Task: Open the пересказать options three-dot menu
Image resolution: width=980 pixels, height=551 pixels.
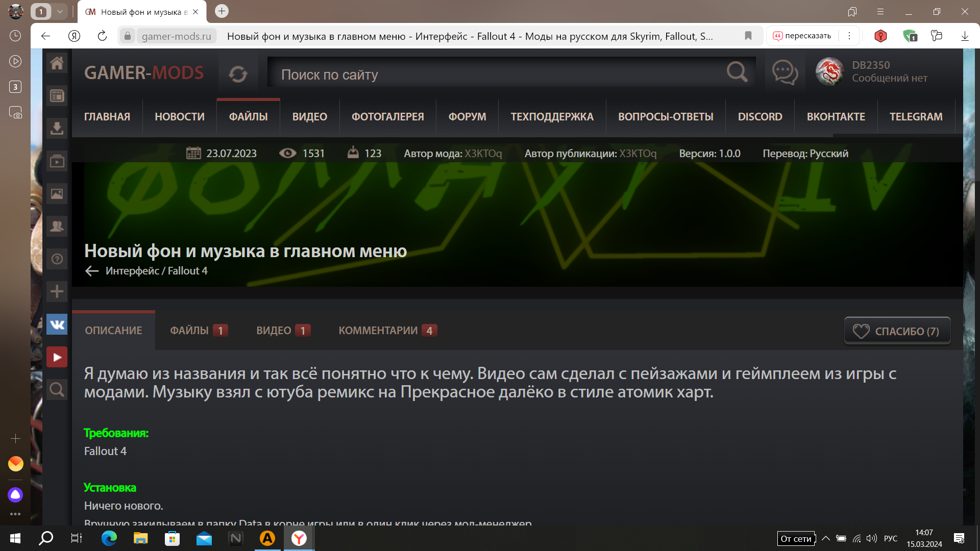Action: pos(849,36)
